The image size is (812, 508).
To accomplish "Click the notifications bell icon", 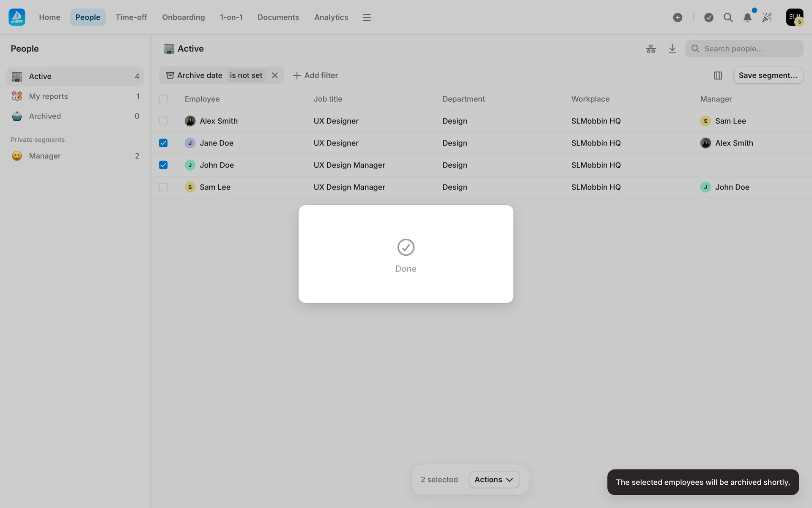I will pyautogui.click(x=747, y=17).
